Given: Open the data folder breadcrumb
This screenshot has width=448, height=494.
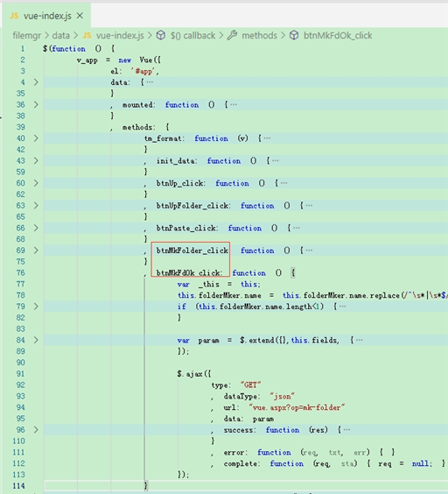Looking at the screenshot, I should [60, 35].
